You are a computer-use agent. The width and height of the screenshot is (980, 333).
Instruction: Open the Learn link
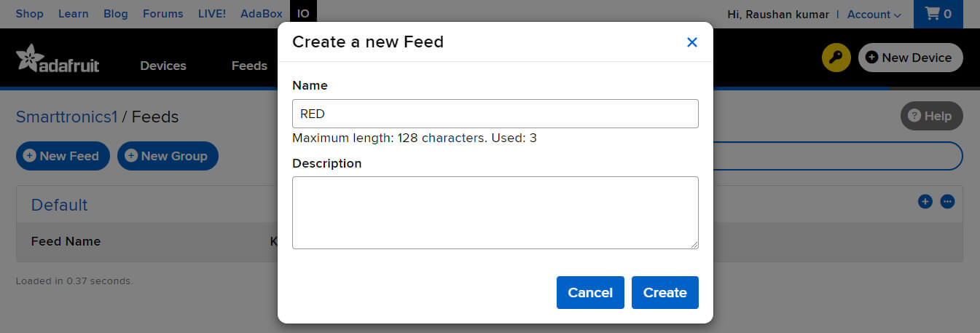click(x=73, y=14)
